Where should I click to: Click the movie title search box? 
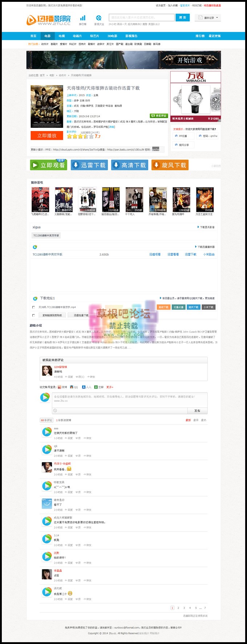pos(142,17)
